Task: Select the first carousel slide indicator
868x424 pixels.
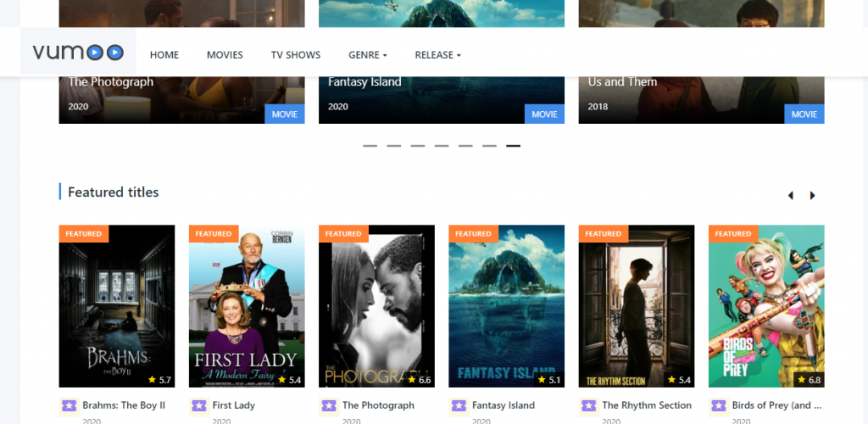Action: click(x=370, y=146)
